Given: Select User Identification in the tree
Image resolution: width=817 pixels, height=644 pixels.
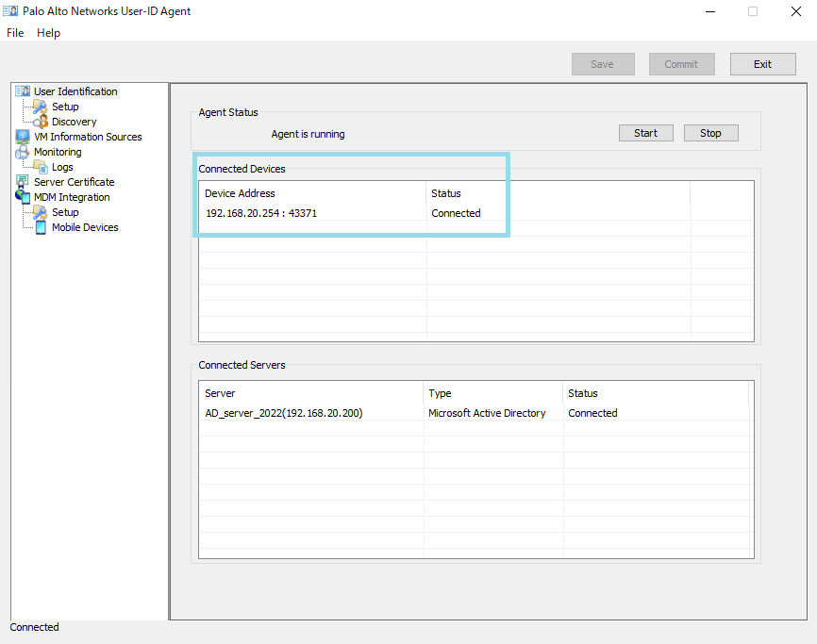Looking at the screenshot, I should pyautogui.click(x=75, y=91).
